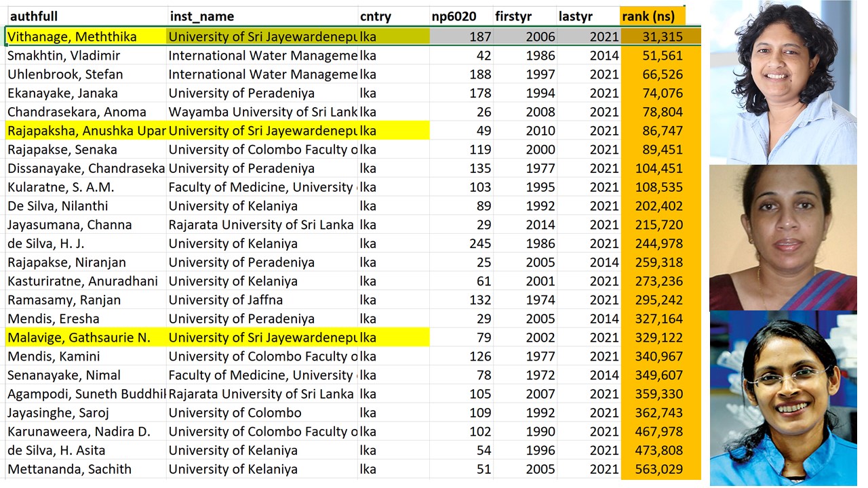Click the cell 'Ramasamy, Ranjan'

coord(86,300)
